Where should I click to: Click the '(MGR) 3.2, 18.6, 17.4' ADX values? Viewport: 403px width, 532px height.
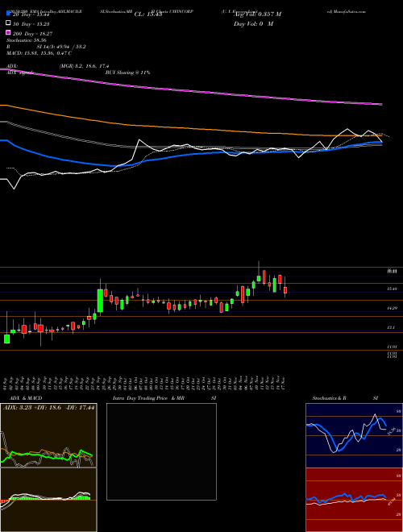point(84,66)
